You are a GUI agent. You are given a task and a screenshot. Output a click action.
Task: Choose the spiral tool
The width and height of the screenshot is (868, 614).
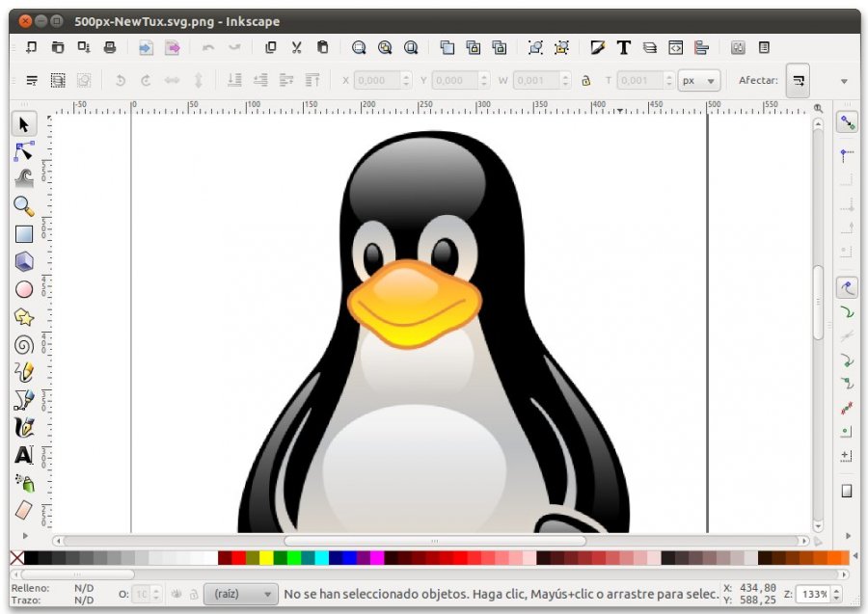click(x=24, y=345)
